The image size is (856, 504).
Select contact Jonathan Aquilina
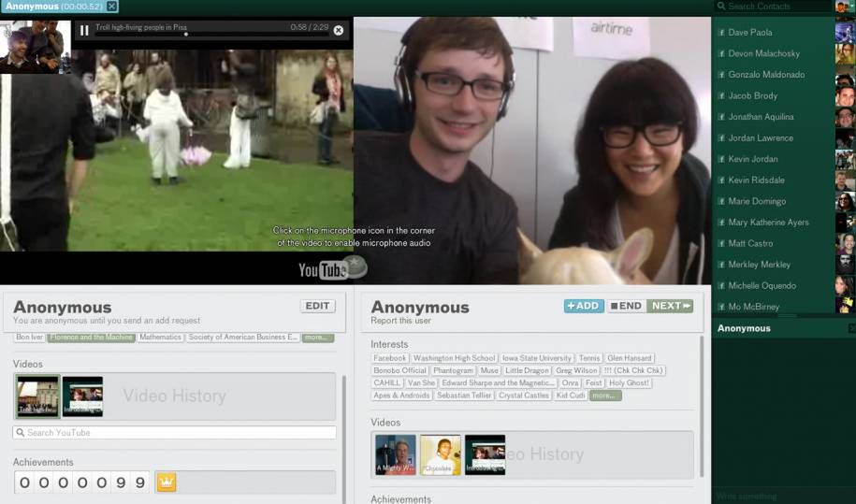pyautogui.click(x=761, y=117)
